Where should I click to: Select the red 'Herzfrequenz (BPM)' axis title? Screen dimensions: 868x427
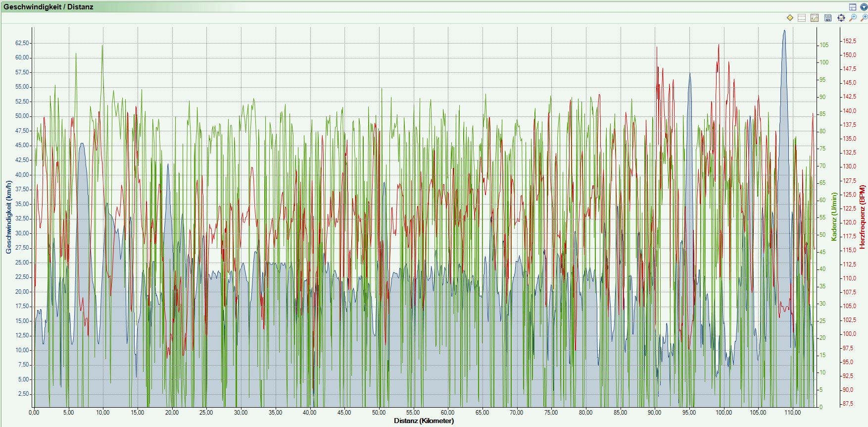(863, 217)
